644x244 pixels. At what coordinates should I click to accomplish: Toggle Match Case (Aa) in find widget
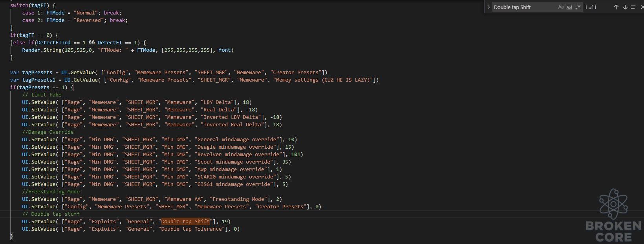pyautogui.click(x=561, y=7)
